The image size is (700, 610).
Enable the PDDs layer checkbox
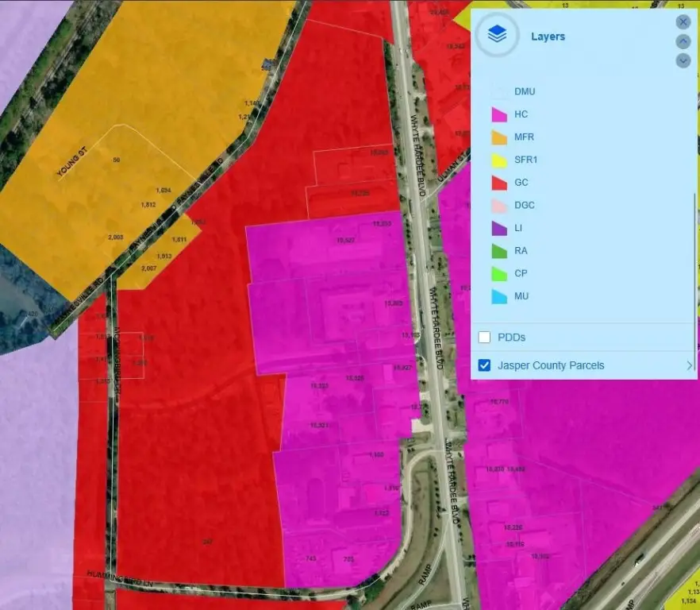point(484,338)
